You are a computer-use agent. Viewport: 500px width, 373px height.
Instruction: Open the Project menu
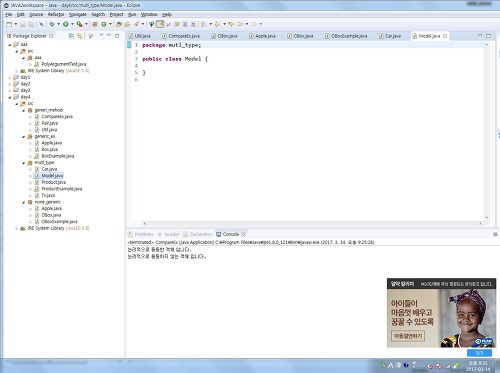pos(116,15)
